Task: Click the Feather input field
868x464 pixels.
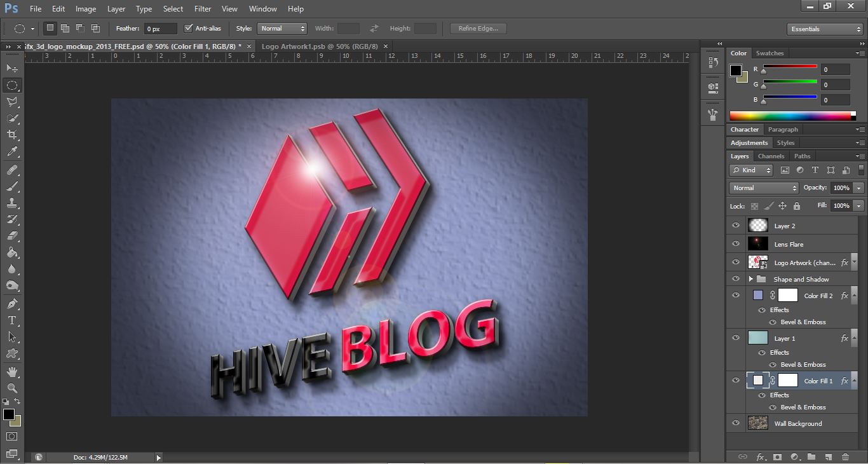Action: tap(161, 29)
